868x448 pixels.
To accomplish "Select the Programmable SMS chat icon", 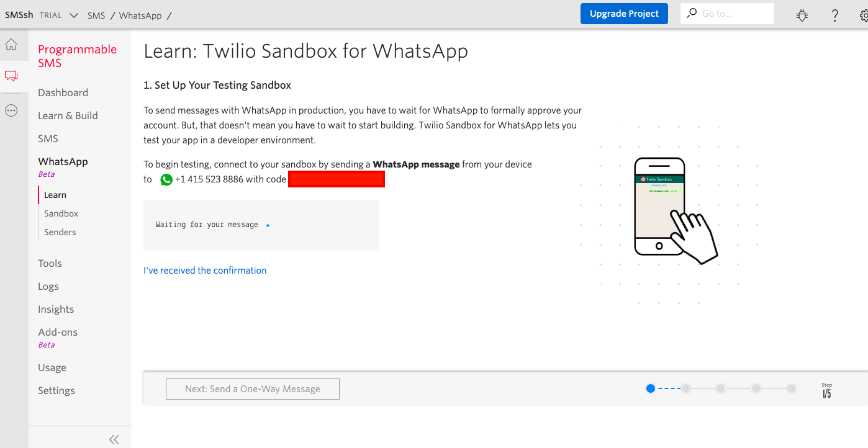I will (x=11, y=76).
